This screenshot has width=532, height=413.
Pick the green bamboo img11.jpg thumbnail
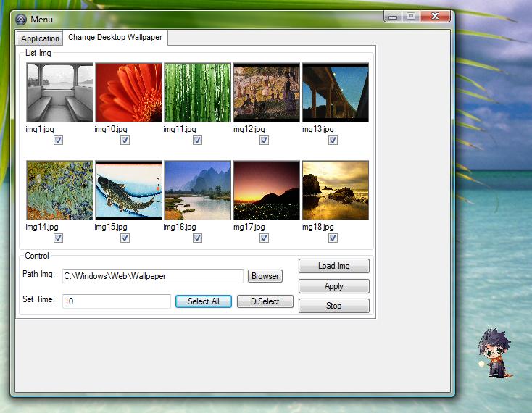[x=197, y=92]
